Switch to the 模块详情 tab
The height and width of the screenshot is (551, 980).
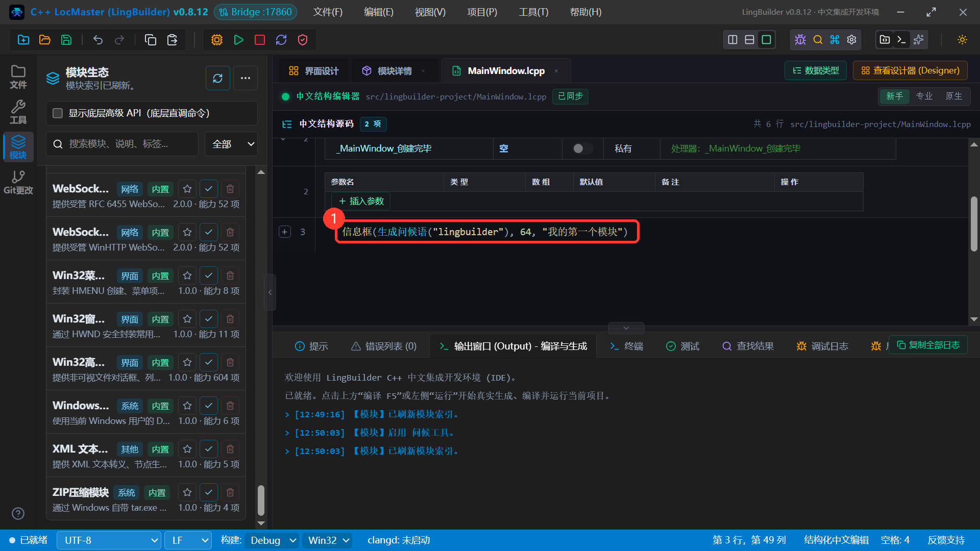[394, 71]
